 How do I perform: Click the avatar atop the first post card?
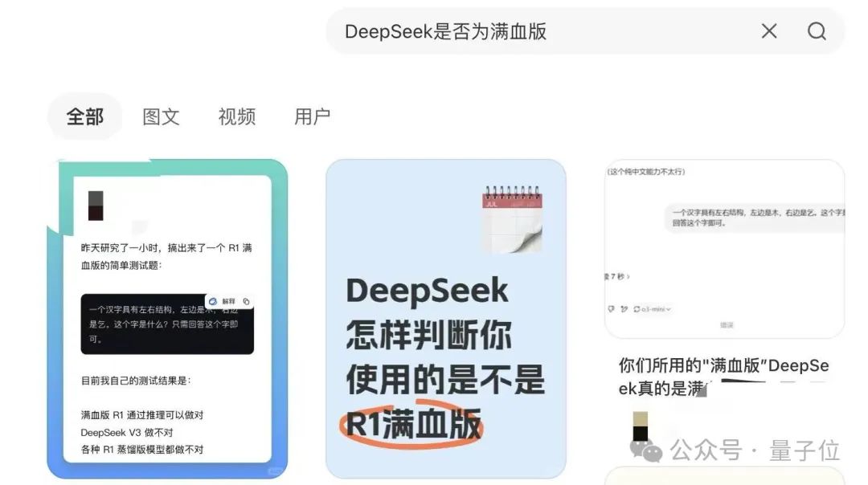96,206
